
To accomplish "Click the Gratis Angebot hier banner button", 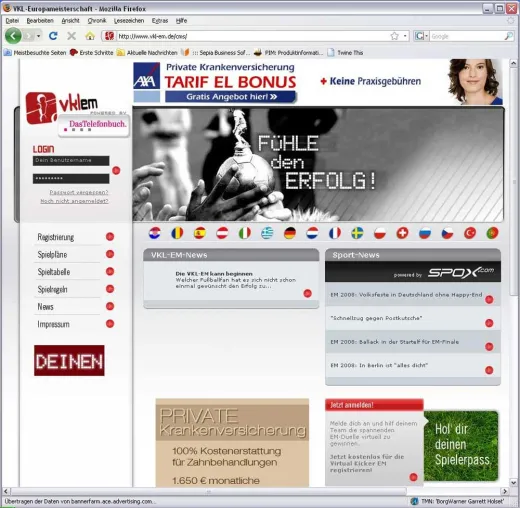I will [230, 97].
